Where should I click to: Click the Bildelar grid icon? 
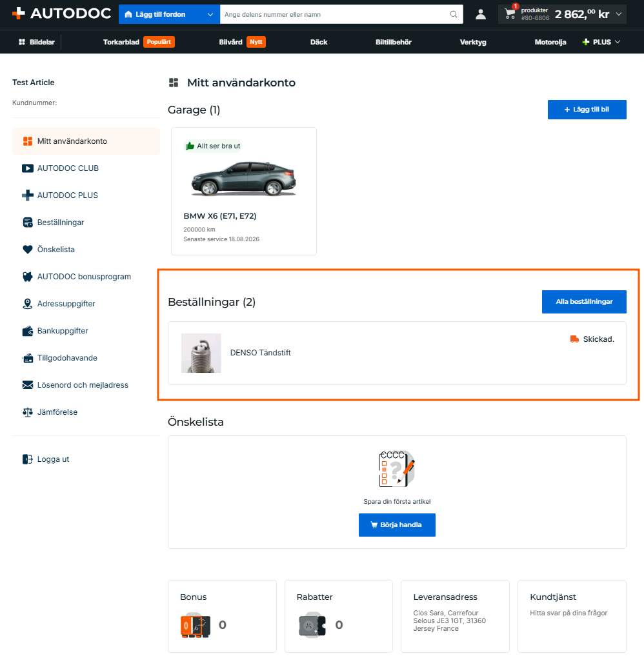(22, 42)
